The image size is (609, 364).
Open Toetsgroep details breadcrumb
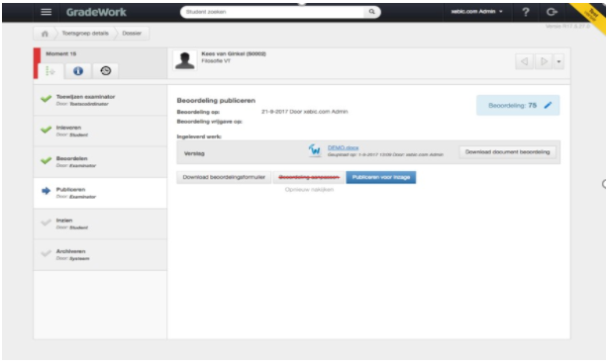(x=85, y=34)
